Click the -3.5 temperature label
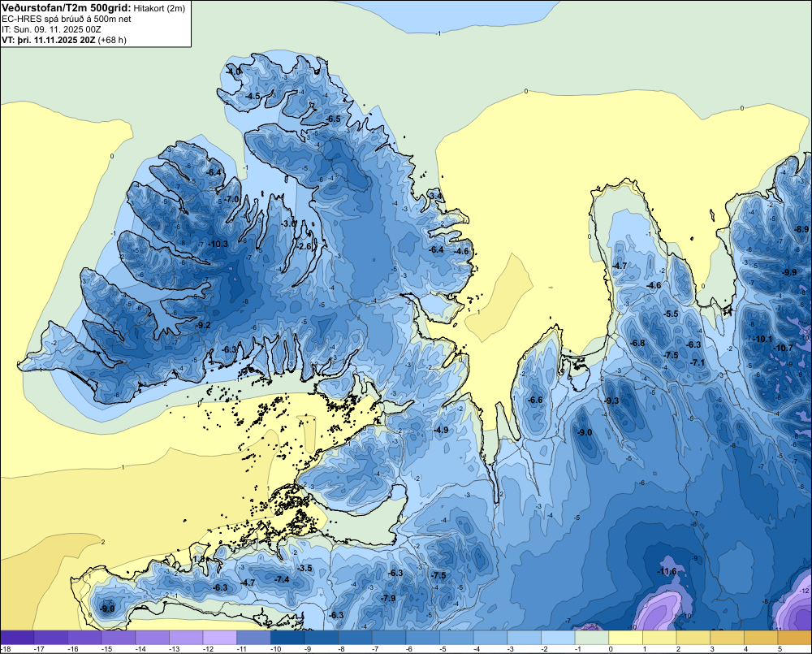812x654 pixels. [305, 568]
